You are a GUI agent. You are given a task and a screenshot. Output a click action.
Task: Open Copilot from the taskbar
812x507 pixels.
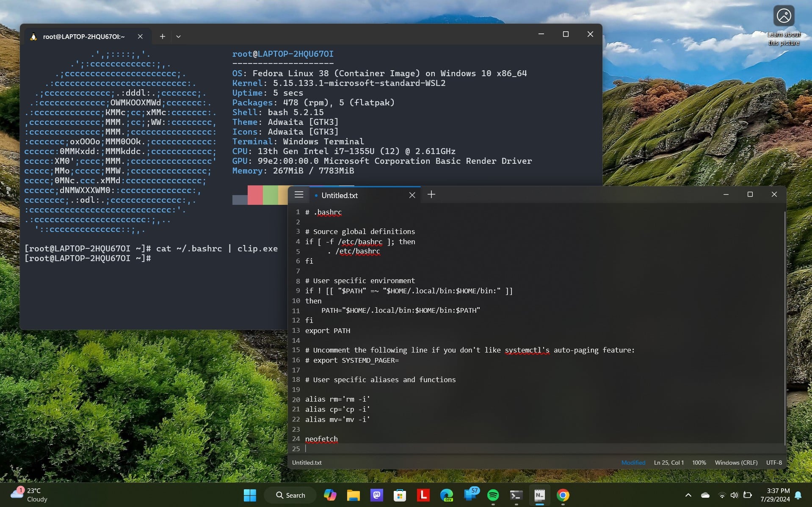coord(331,495)
